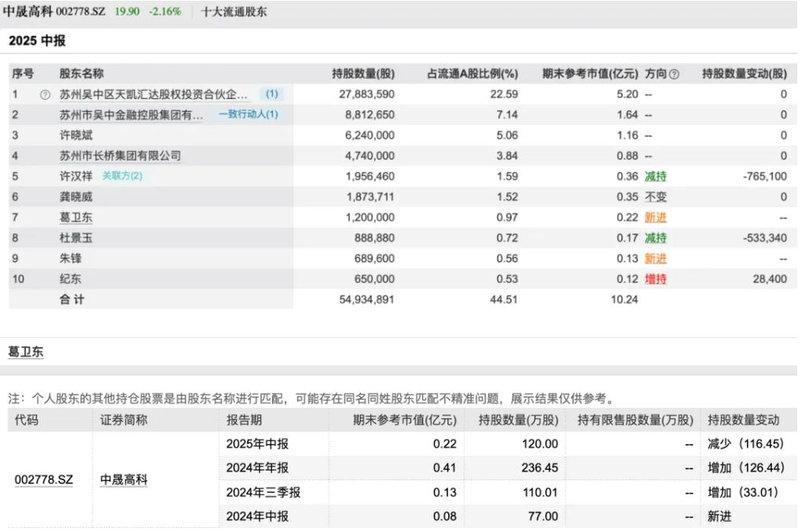The width and height of the screenshot is (802, 532).
Task: Open stock code 002778.SZ link in the lower table
Action: [43, 479]
